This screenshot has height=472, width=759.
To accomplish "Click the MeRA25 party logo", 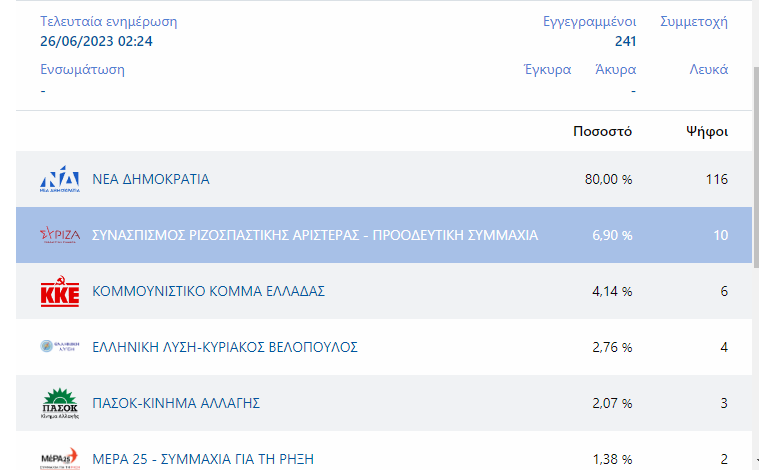I will click(x=60, y=458).
